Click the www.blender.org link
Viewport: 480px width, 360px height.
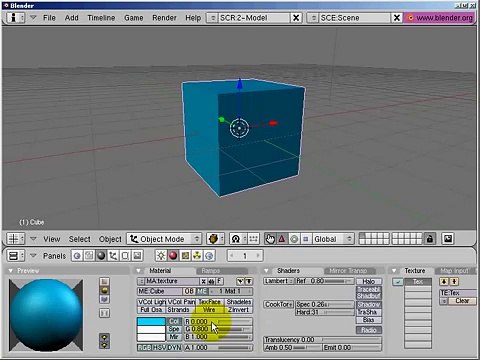click(441, 18)
